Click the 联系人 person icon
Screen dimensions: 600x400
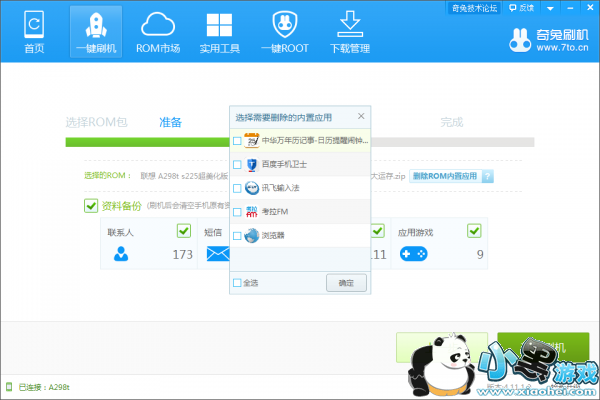pyautogui.click(x=121, y=254)
